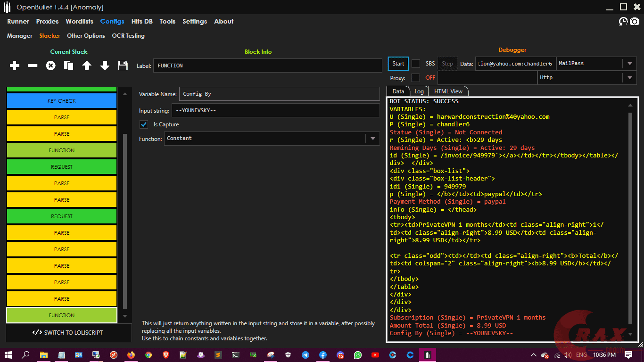Open Telegram from the Windows taskbar
644x362 pixels.
point(305,355)
